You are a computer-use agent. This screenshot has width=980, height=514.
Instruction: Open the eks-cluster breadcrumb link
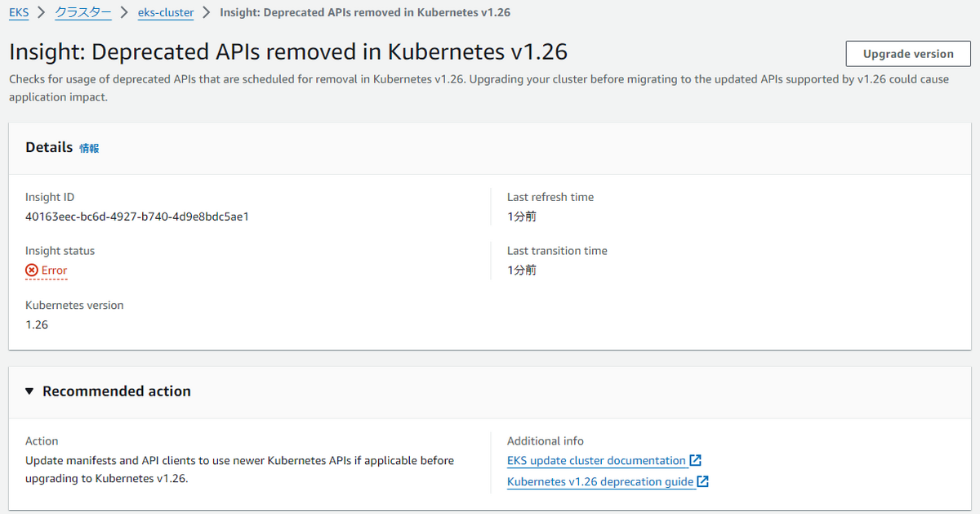click(x=166, y=13)
